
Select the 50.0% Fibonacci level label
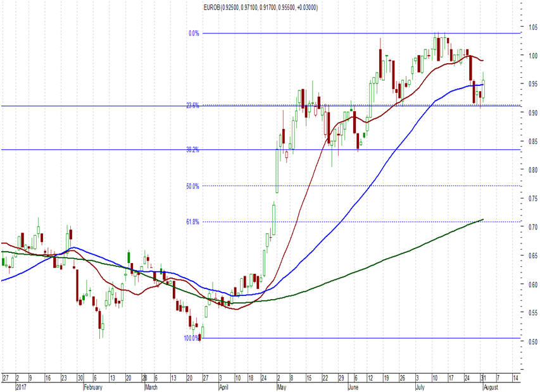coord(192,186)
